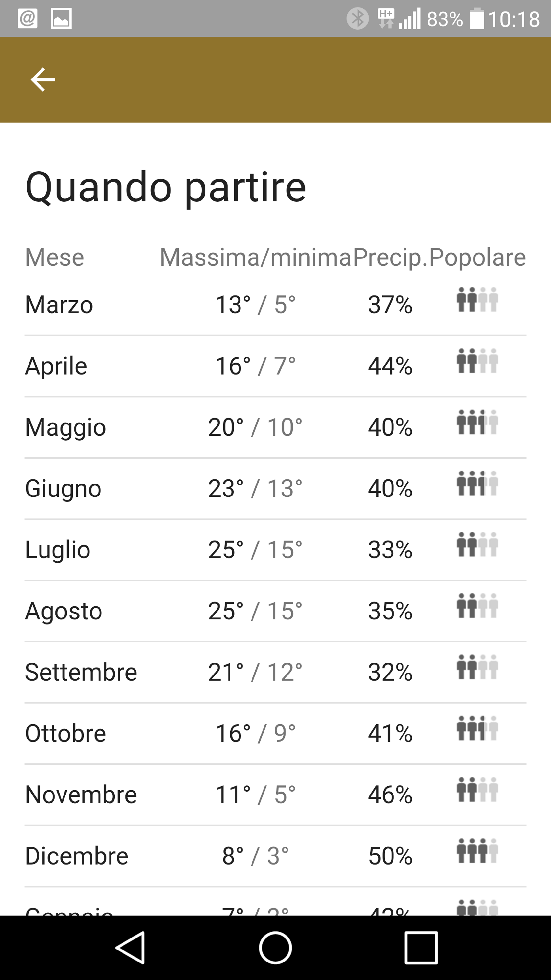551x980 pixels.
Task: Tap Agosto's 35% precipitation value
Action: click(390, 611)
